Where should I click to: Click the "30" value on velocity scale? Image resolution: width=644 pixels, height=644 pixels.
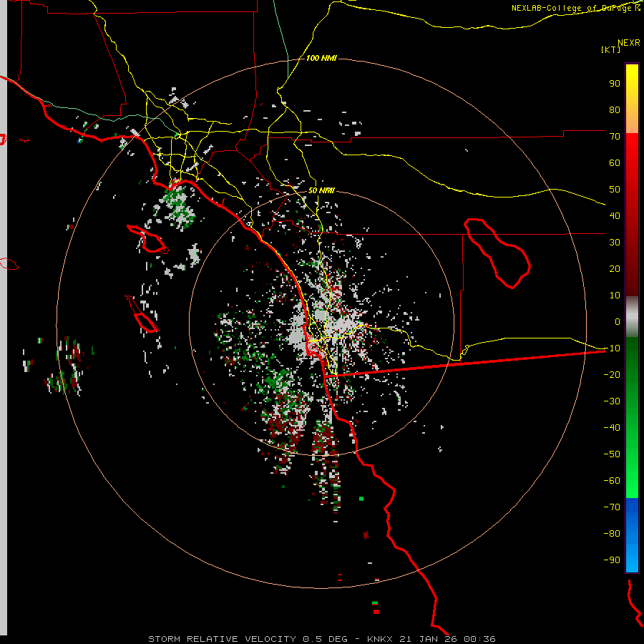click(615, 243)
